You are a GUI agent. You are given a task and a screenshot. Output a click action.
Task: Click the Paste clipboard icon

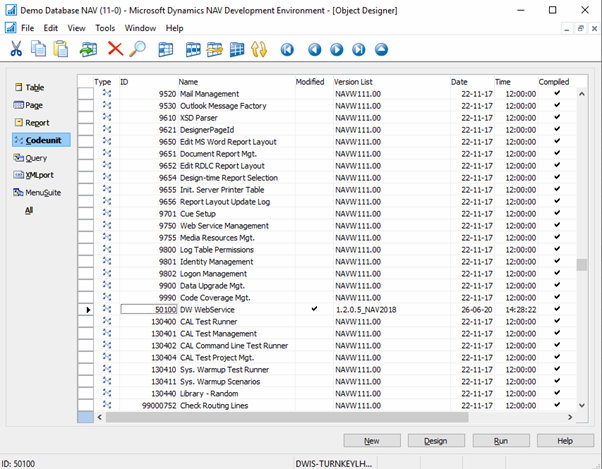61,48
